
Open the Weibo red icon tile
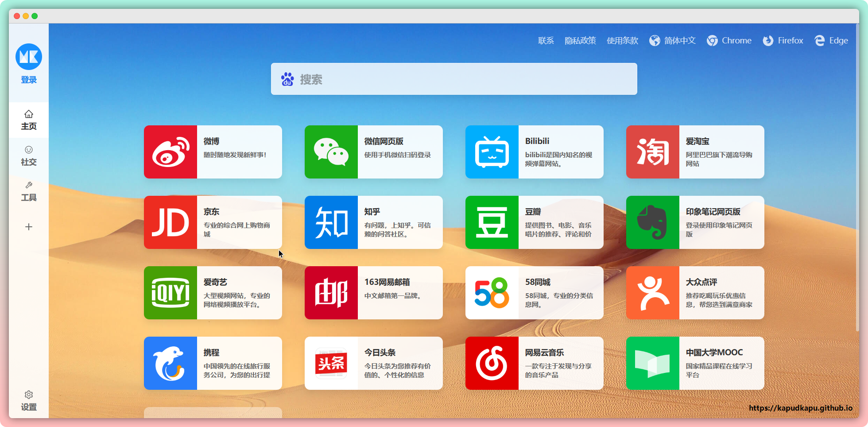(x=170, y=152)
